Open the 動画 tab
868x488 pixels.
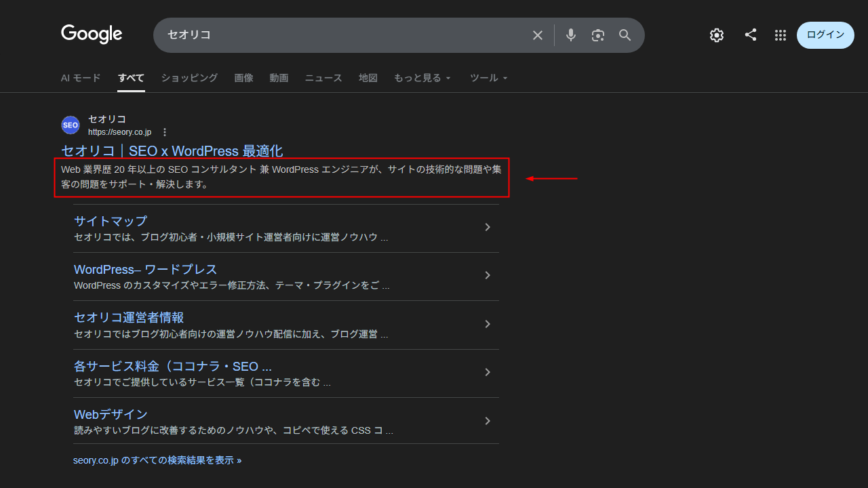pyautogui.click(x=279, y=78)
